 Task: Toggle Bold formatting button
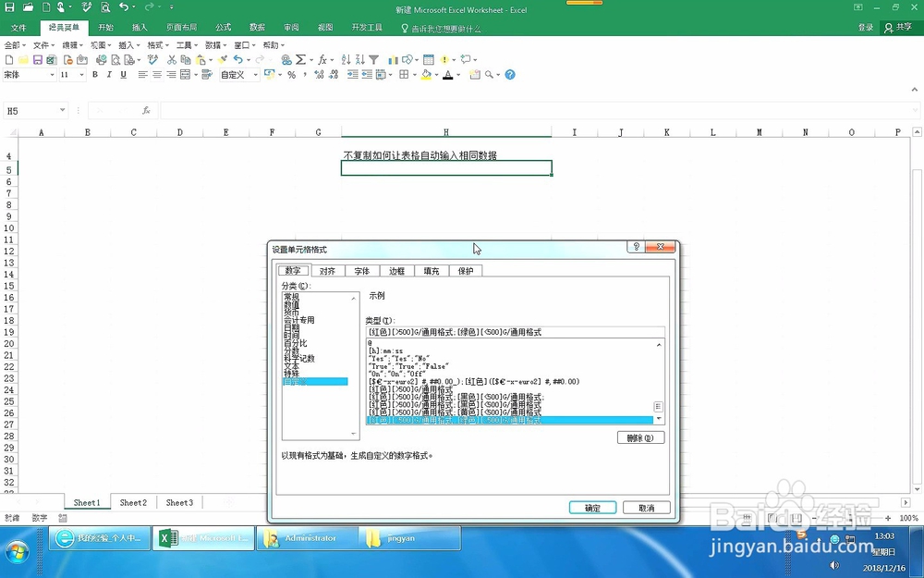click(95, 75)
